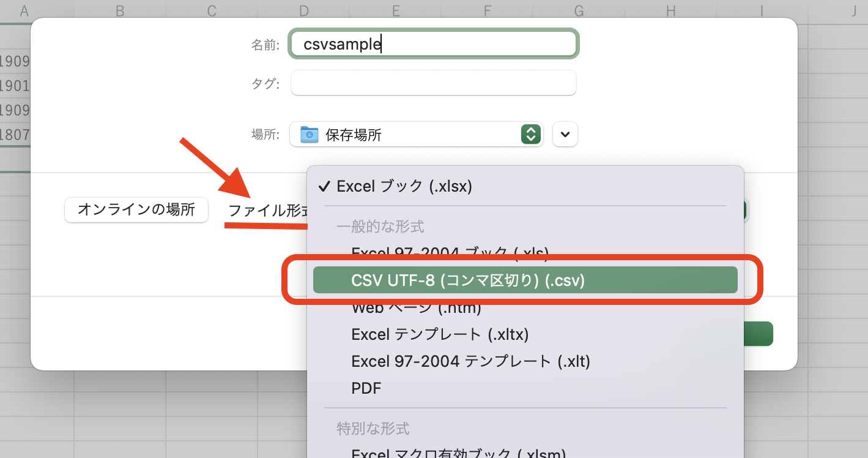Click the タグ tags input field
868x458 pixels.
(434, 83)
